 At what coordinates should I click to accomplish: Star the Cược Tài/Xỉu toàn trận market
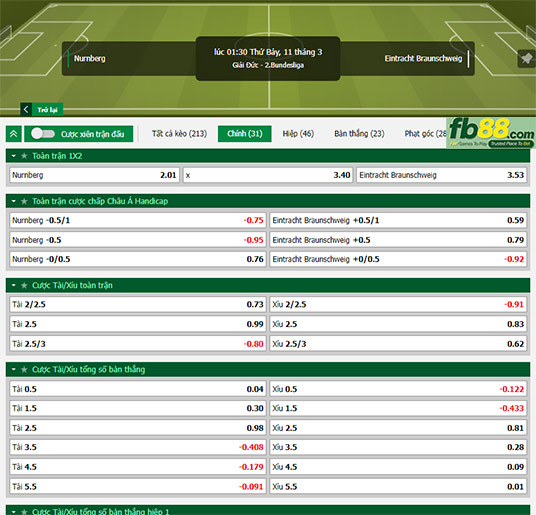24,285
